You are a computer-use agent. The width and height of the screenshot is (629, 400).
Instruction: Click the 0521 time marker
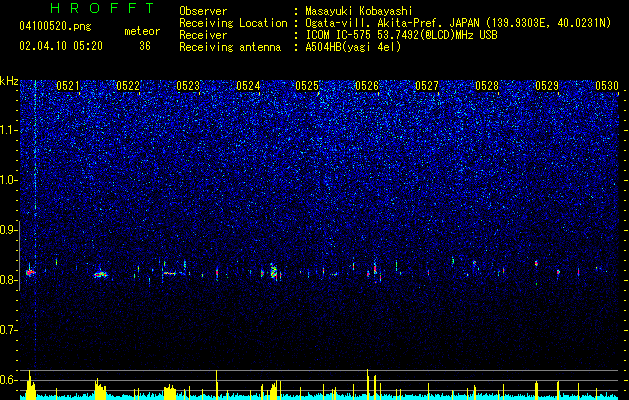(x=68, y=85)
